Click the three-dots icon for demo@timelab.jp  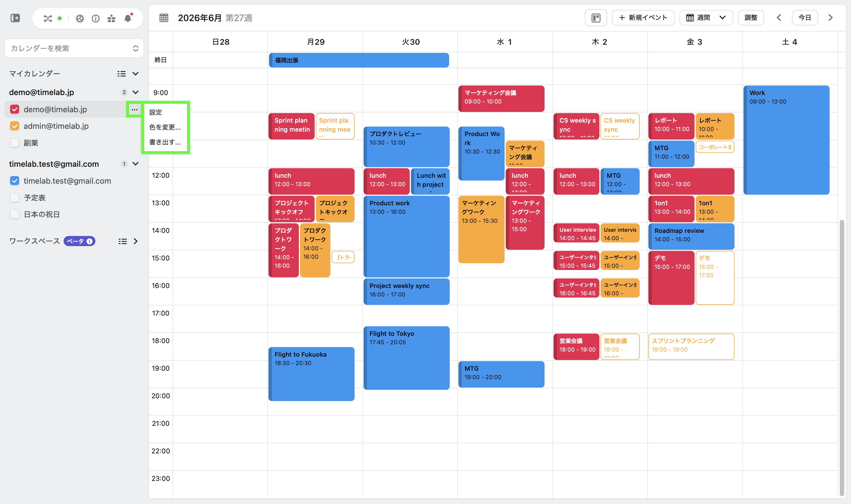[135, 109]
